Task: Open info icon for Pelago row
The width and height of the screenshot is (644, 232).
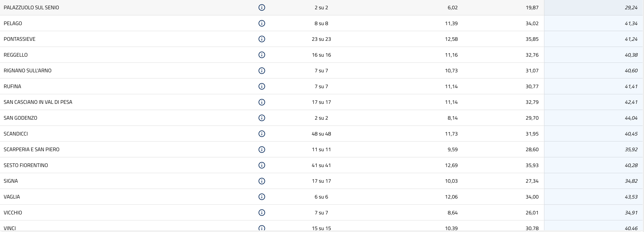Action: pos(262,23)
